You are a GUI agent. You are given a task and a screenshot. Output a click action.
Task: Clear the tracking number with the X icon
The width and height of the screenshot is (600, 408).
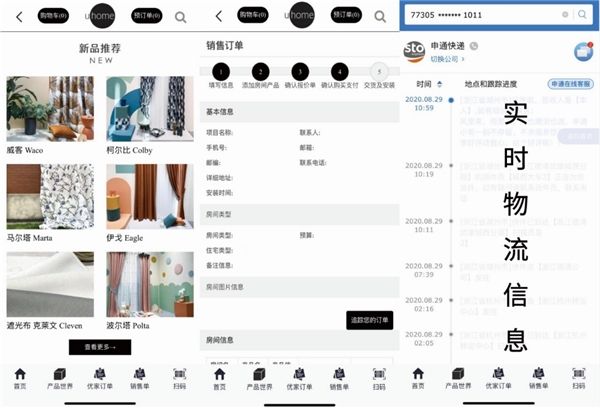tap(564, 15)
